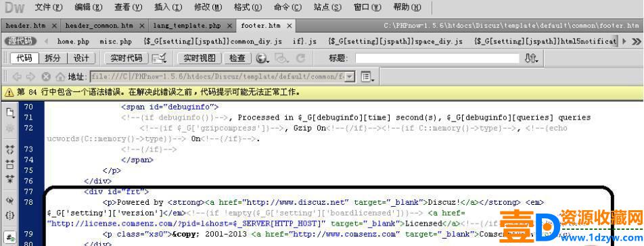Switch to 设计 design view
644x246 pixels.
click(x=81, y=58)
